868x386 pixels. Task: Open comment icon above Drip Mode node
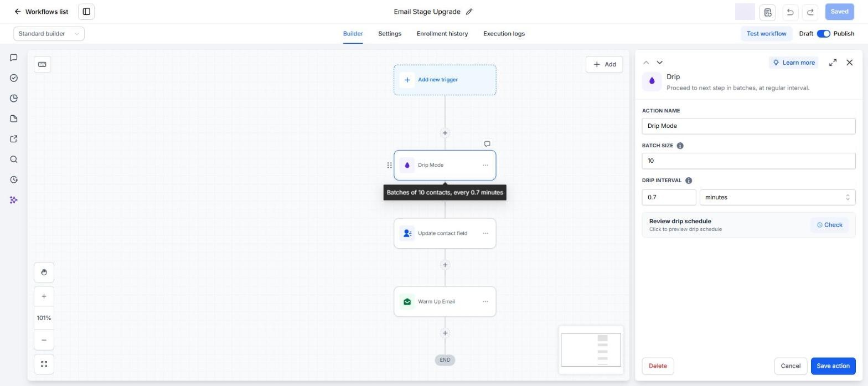point(487,144)
